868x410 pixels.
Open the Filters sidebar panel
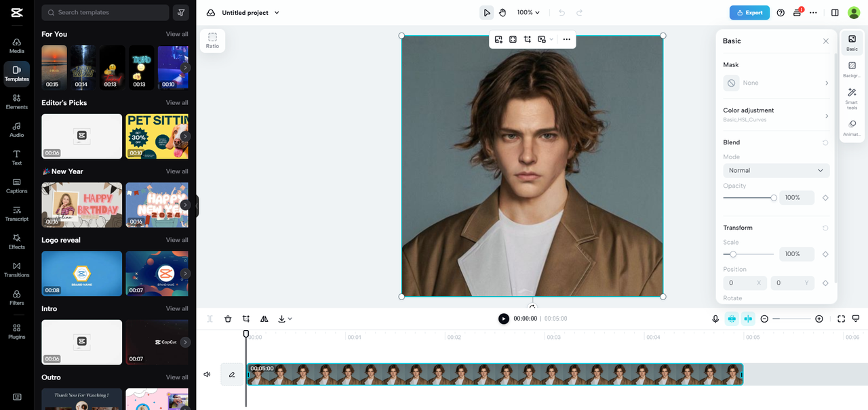17,298
